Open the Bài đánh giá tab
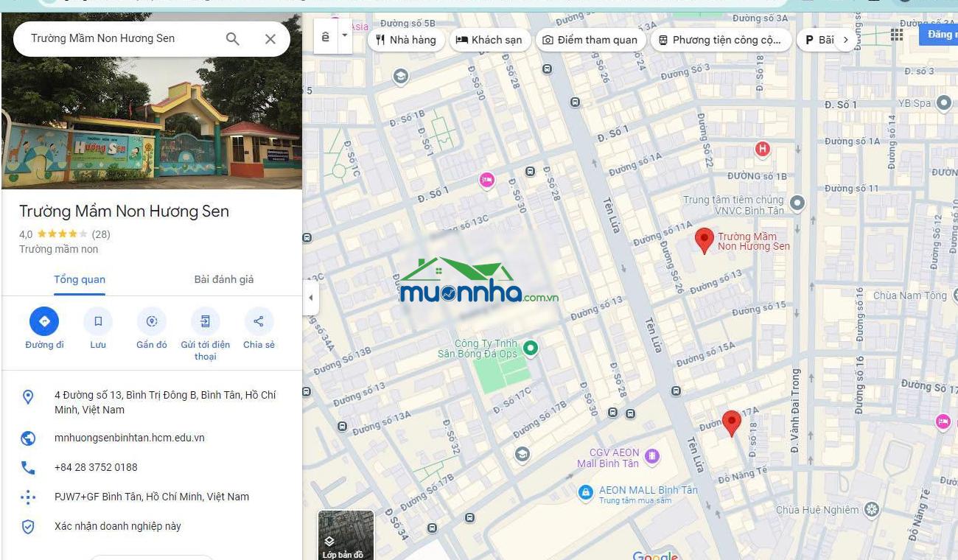The image size is (958, 560). pyautogui.click(x=224, y=279)
